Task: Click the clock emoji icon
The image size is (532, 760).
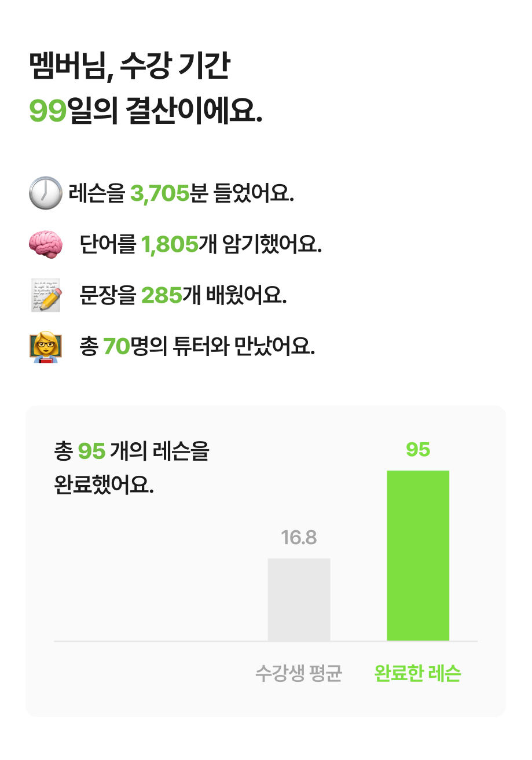Action: coord(45,193)
